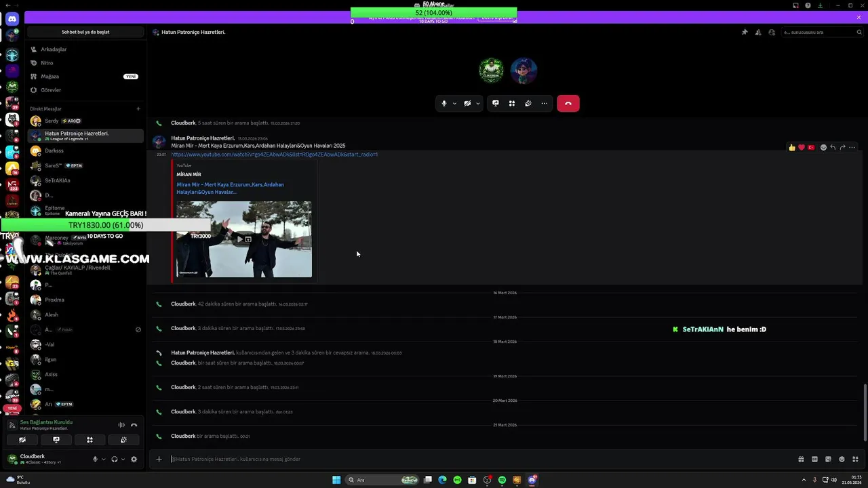Start an activity from call controls
This screenshot has width=868, height=488.
coord(512,104)
